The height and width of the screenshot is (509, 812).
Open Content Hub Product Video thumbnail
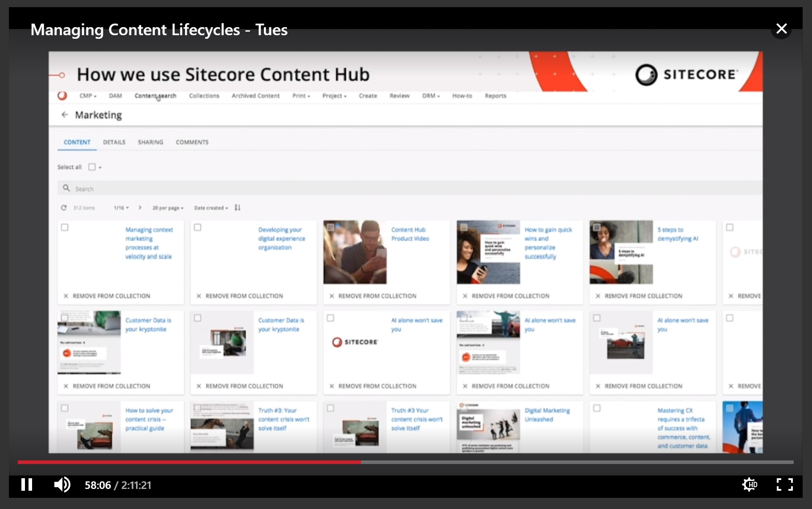click(355, 252)
